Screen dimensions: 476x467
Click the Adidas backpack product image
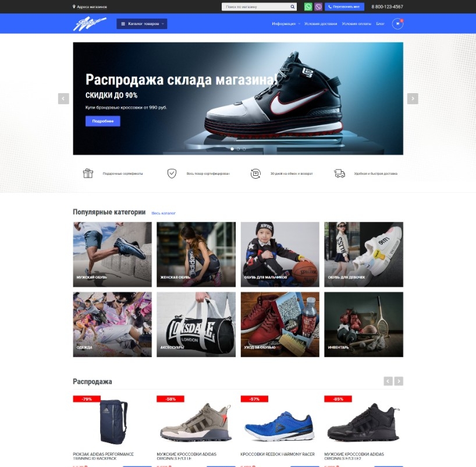coord(114,422)
